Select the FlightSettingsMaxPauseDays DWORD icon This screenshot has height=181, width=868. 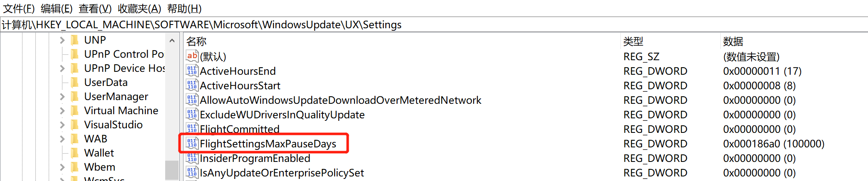192,143
